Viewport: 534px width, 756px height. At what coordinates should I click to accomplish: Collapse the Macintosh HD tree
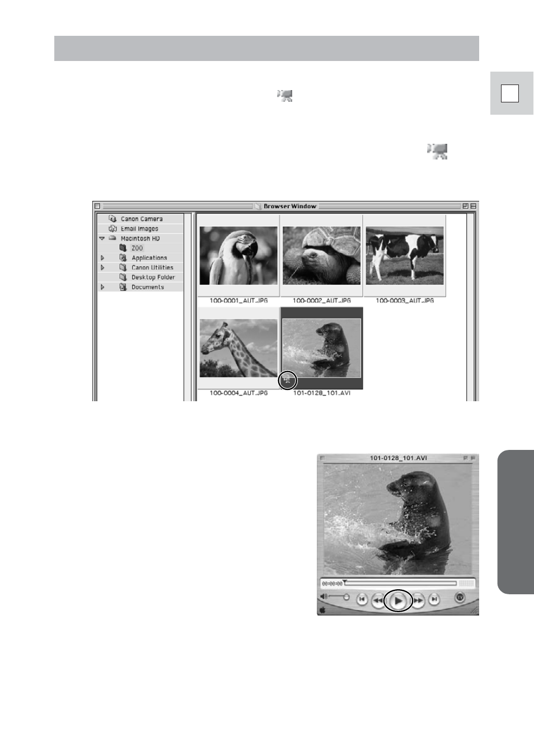(x=102, y=238)
